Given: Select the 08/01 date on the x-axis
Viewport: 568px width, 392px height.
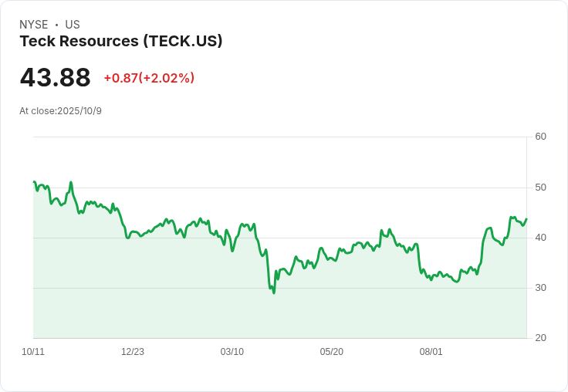Looking at the screenshot, I should click(431, 352).
